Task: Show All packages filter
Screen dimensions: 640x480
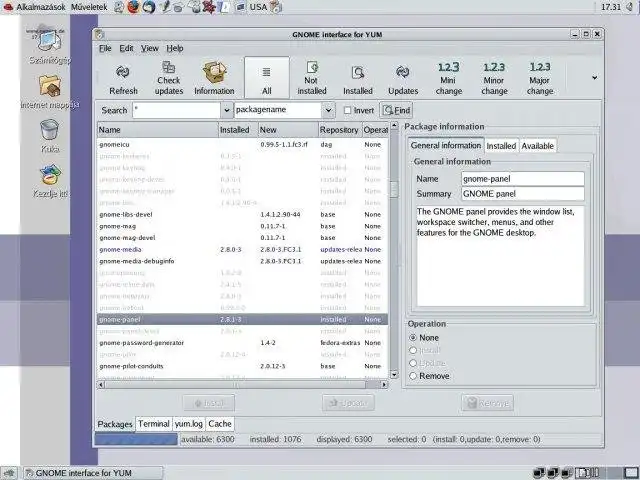Action: point(267,78)
